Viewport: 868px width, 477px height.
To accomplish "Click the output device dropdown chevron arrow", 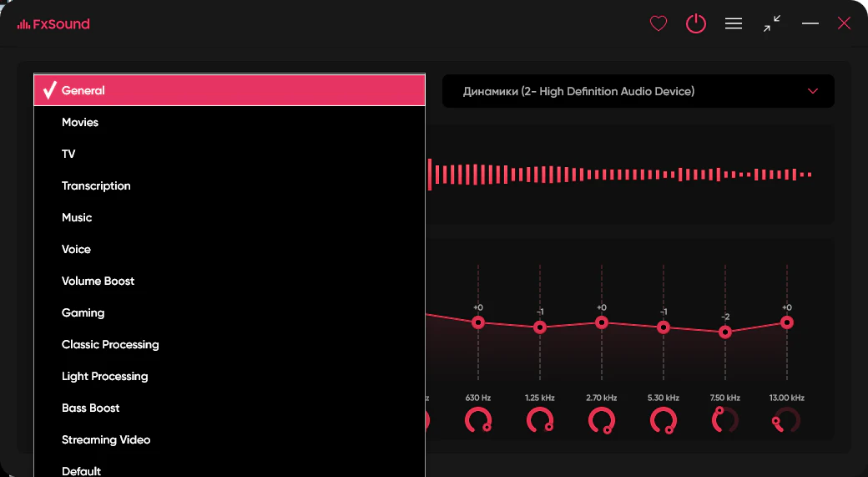I will click(x=813, y=91).
